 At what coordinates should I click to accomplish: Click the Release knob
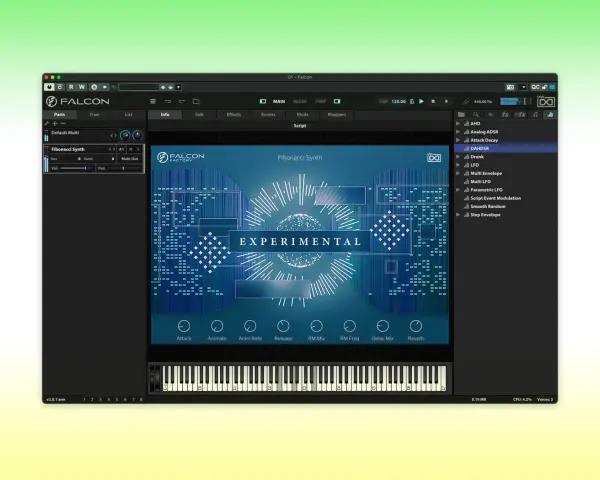click(x=283, y=326)
